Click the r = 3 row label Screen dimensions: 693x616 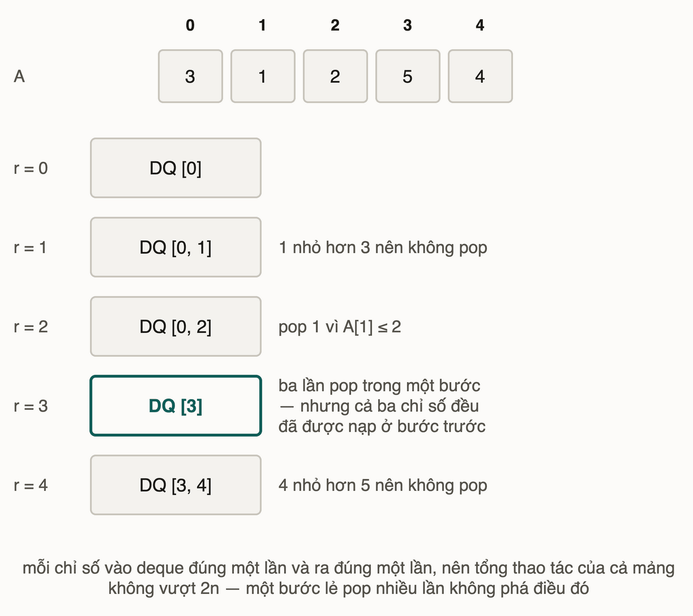(x=31, y=406)
